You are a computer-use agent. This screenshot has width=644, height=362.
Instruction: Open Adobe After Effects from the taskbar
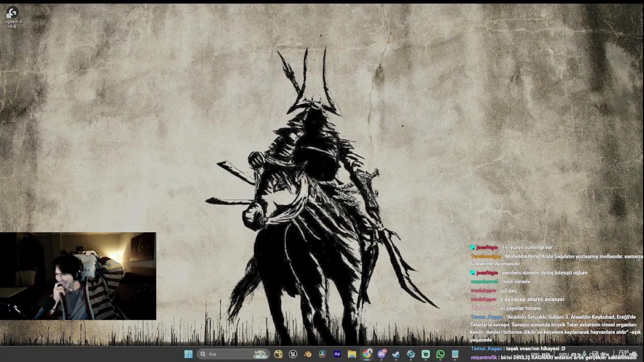click(x=337, y=354)
